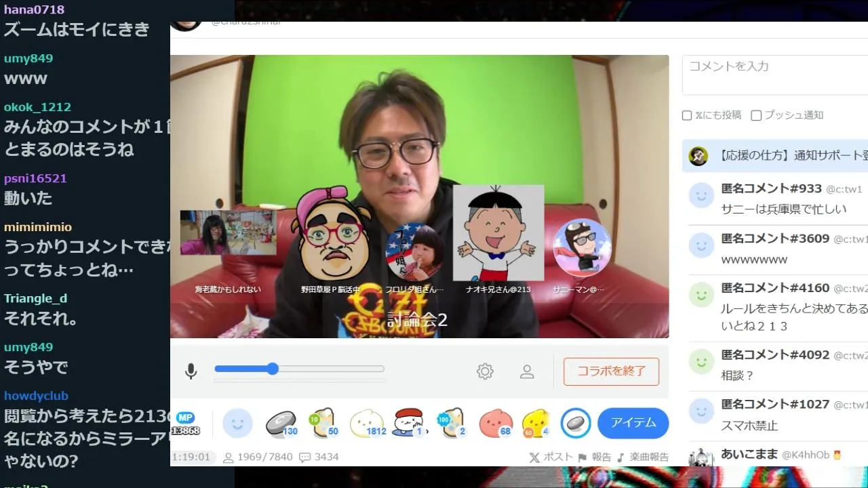Select the blue-ringed coin item
The width and height of the screenshot is (868, 488).
pyautogui.click(x=576, y=424)
